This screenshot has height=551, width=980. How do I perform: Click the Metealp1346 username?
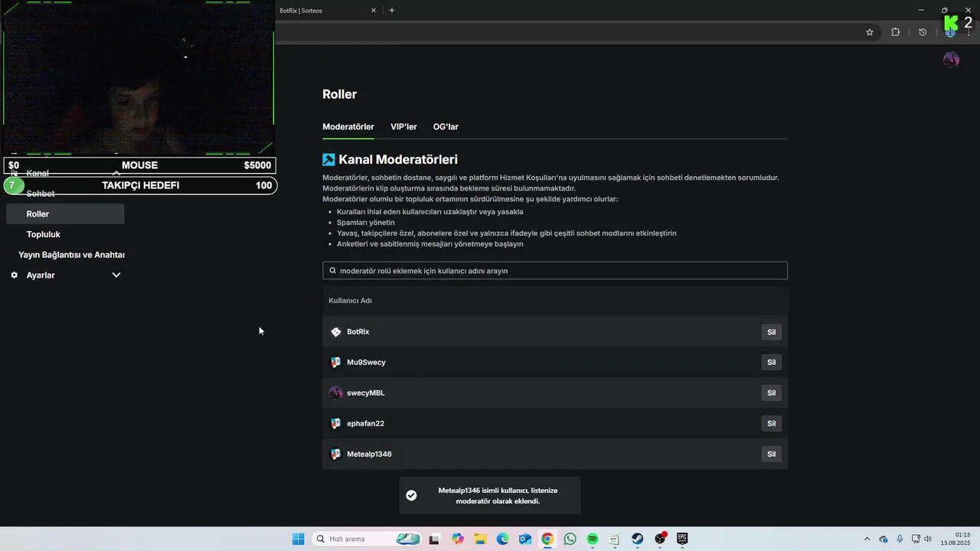click(x=369, y=455)
